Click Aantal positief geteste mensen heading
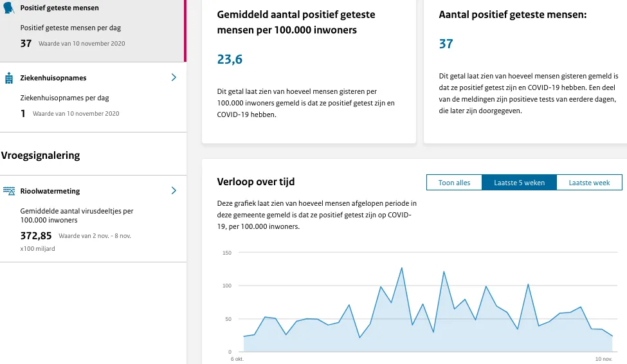Viewport: 627px width, 364px height. pyautogui.click(x=513, y=14)
